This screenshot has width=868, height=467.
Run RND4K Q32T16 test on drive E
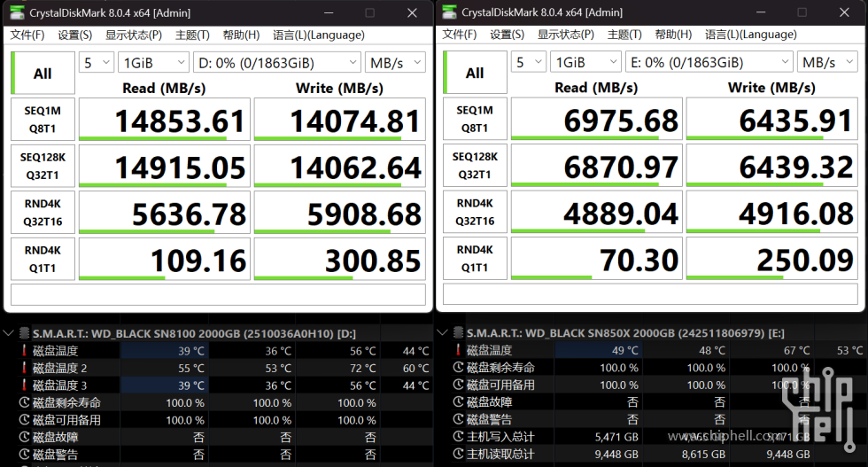pyautogui.click(x=475, y=212)
